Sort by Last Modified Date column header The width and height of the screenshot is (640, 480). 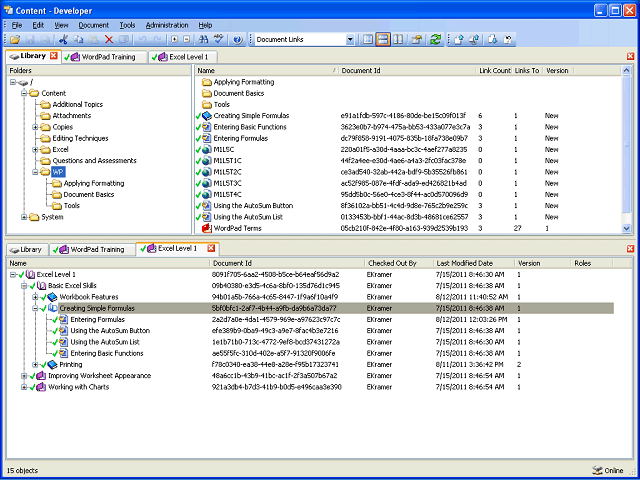point(473,264)
